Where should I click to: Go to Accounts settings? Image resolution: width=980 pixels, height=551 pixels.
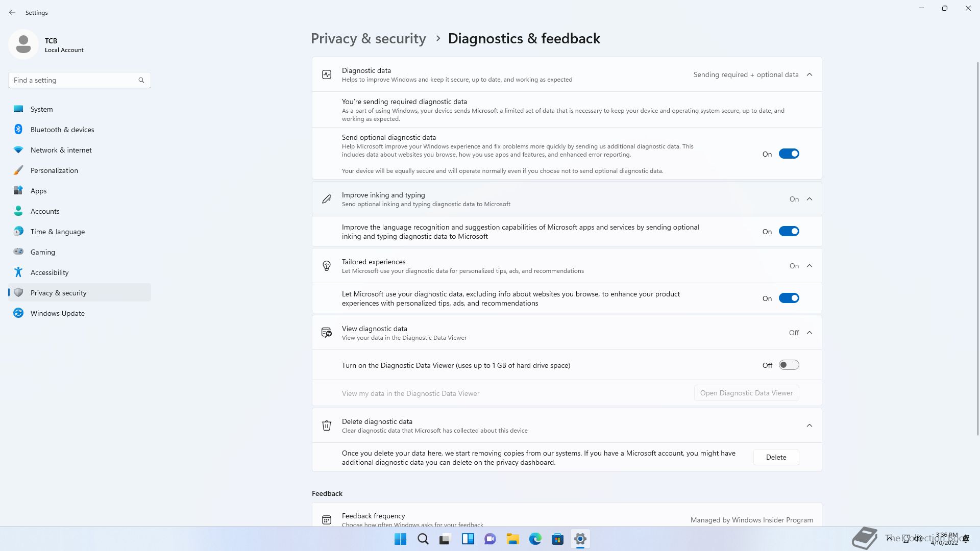[80, 211]
